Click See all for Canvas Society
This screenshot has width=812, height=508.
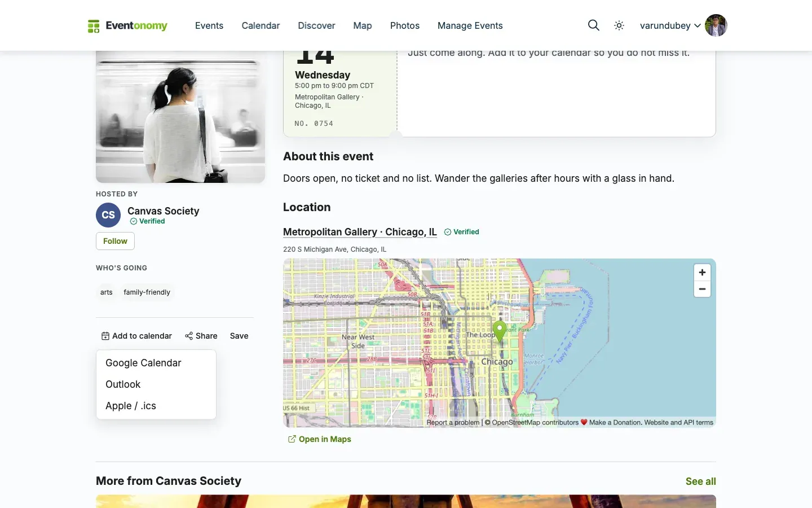point(701,481)
